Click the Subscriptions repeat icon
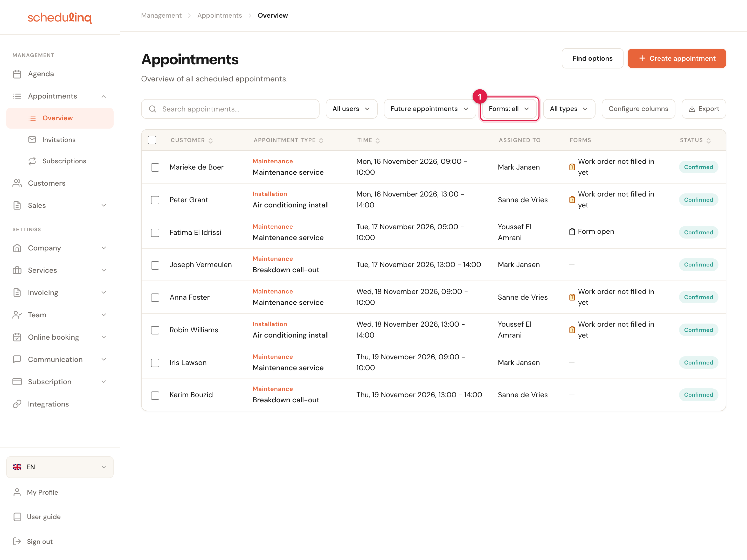 click(x=32, y=161)
